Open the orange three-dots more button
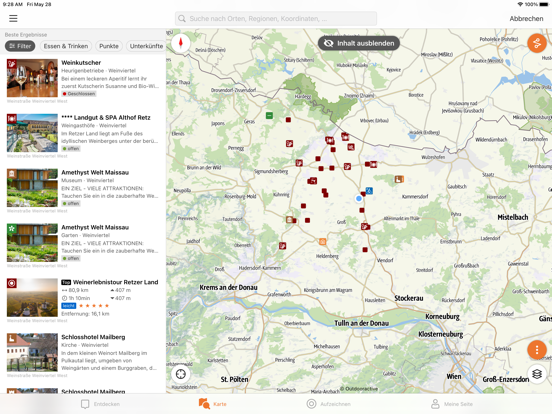The height and width of the screenshot is (414, 552). tap(537, 350)
